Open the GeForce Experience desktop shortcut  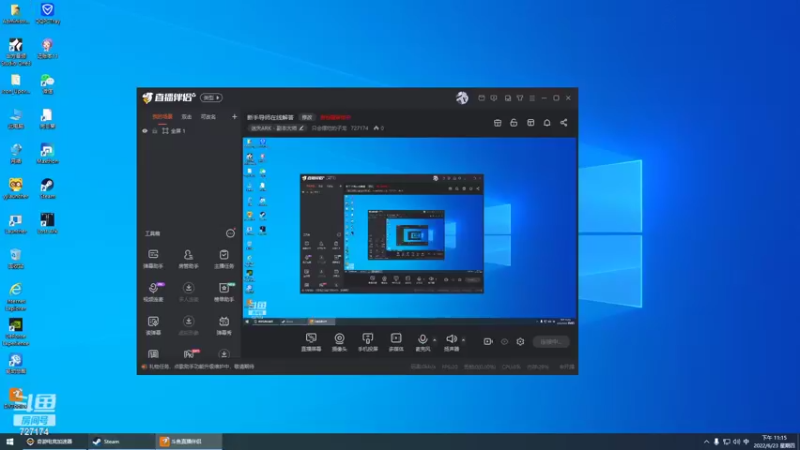coord(16,332)
